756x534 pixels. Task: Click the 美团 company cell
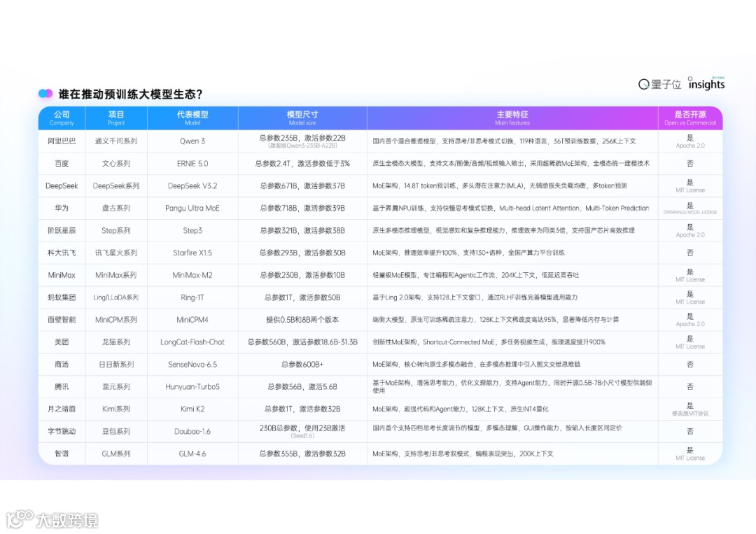click(62, 342)
